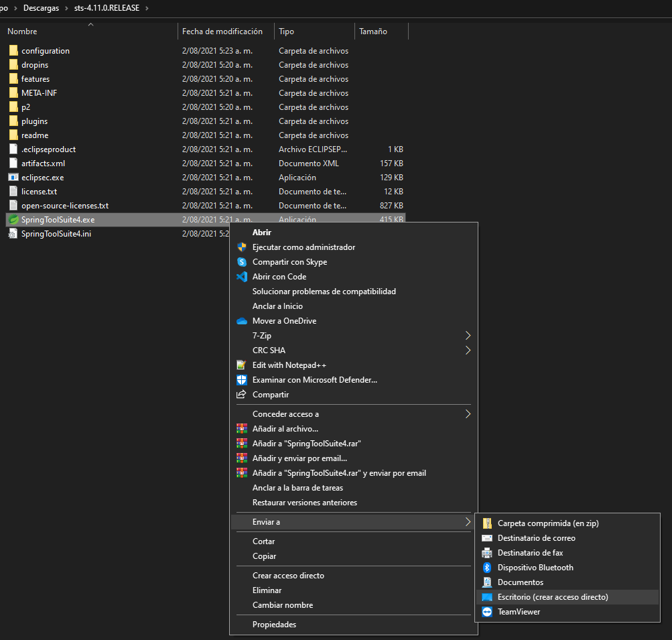The width and height of the screenshot is (672, 640).
Task: Click the OneDrive cloud icon in the menu
Action: (242, 321)
